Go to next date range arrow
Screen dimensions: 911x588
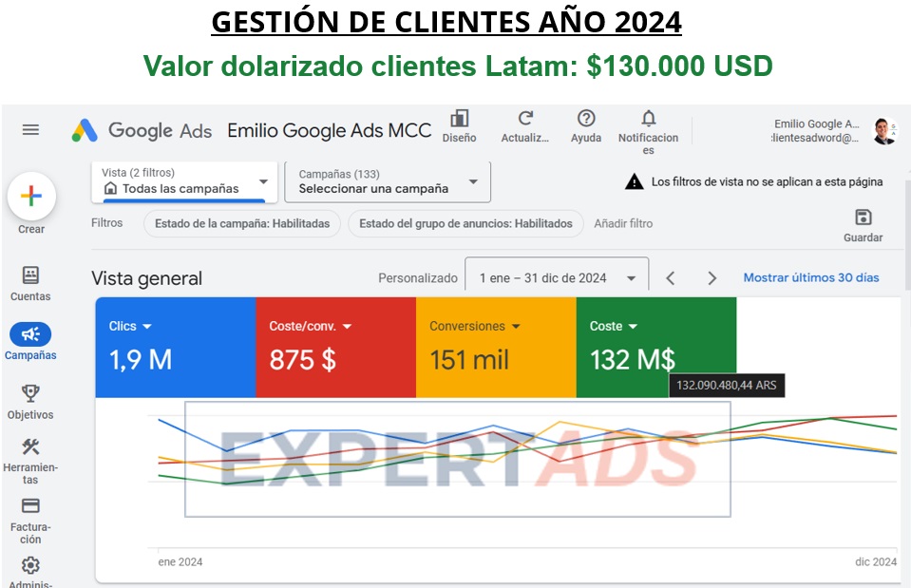[x=712, y=278]
